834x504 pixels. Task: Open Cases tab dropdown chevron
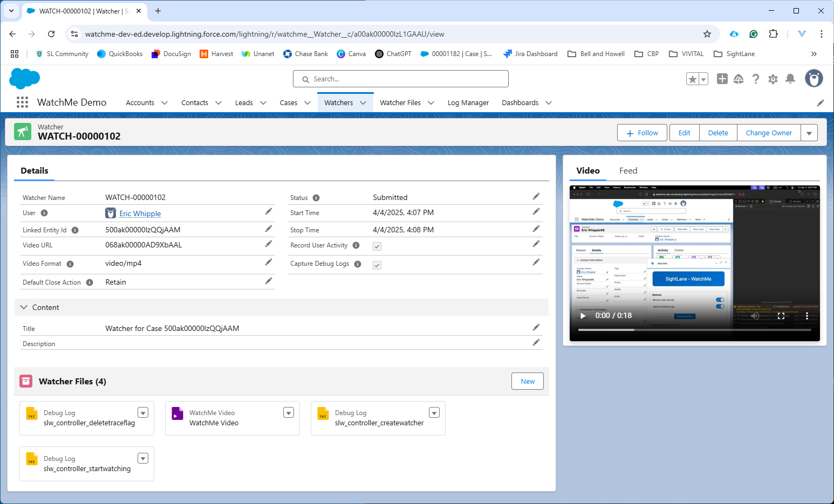coord(307,103)
